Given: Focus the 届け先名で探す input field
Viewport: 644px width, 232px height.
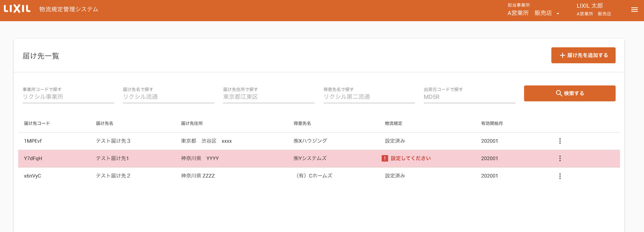Looking at the screenshot, I should pos(168,97).
